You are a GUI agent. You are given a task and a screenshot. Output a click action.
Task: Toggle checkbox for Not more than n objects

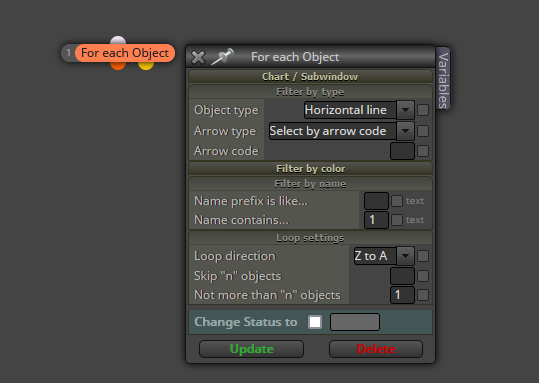point(423,295)
